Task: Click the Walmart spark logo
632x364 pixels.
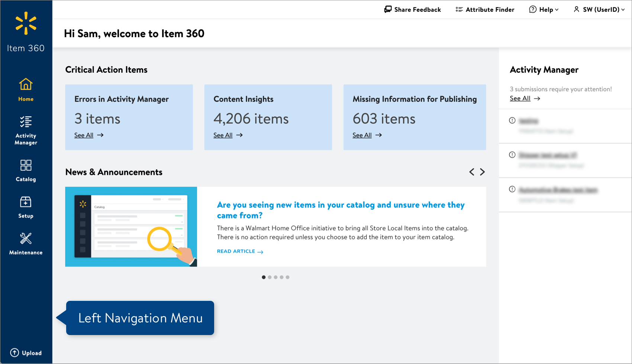Action: tap(26, 23)
